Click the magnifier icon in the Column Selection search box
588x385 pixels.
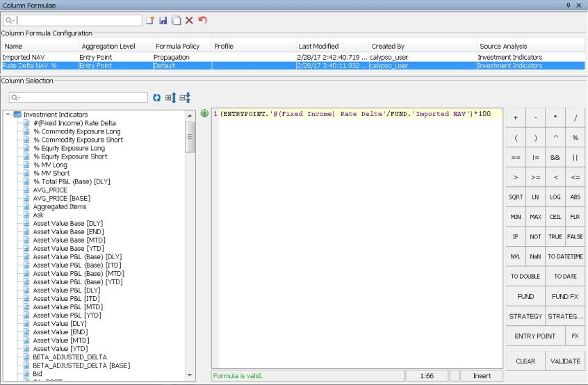pos(15,98)
